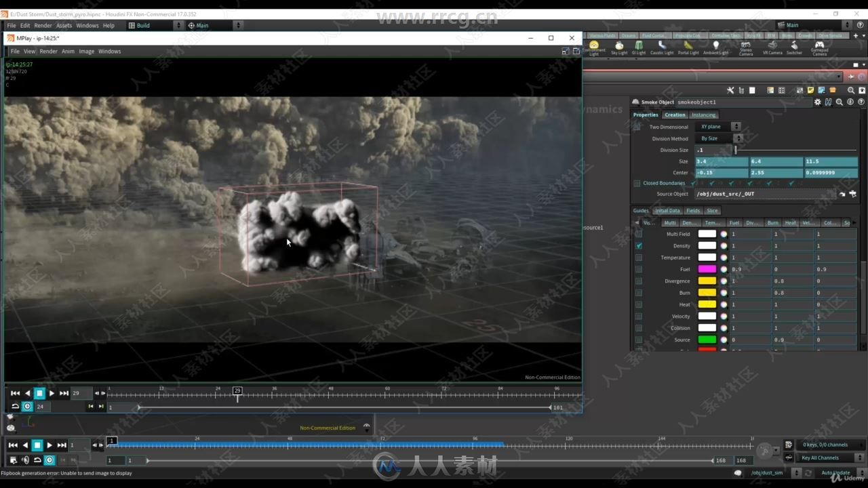Open Division Method By Size dropdown
The width and height of the screenshot is (868, 488).
click(719, 138)
